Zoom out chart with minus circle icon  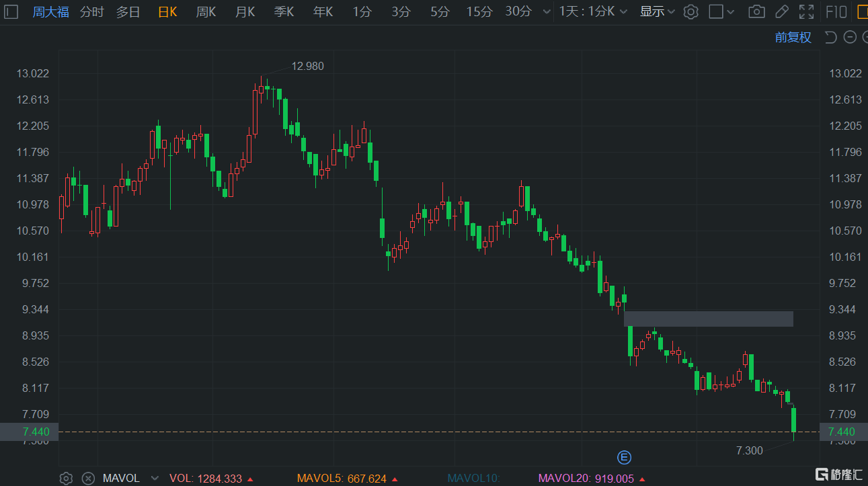click(850, 37)
